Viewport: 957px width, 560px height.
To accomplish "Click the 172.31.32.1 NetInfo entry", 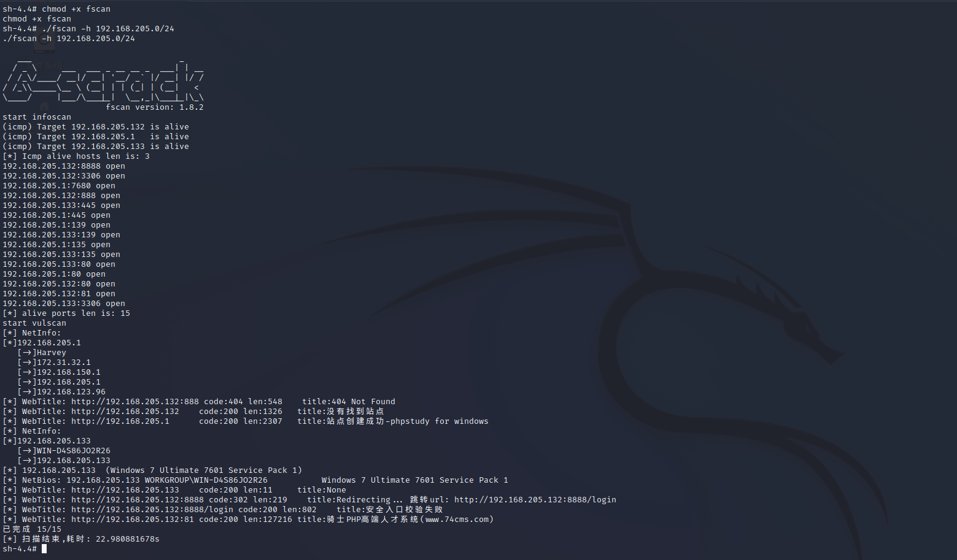I will [63, 362].
